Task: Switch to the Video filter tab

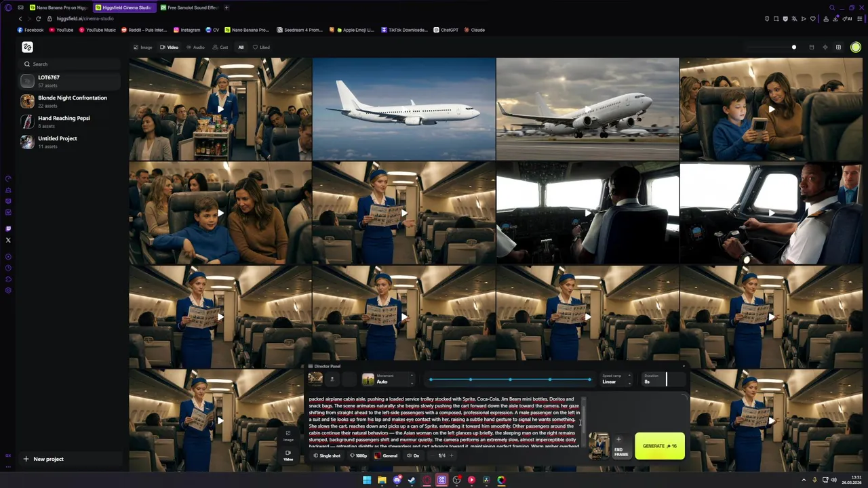Action: click(169, 47)
